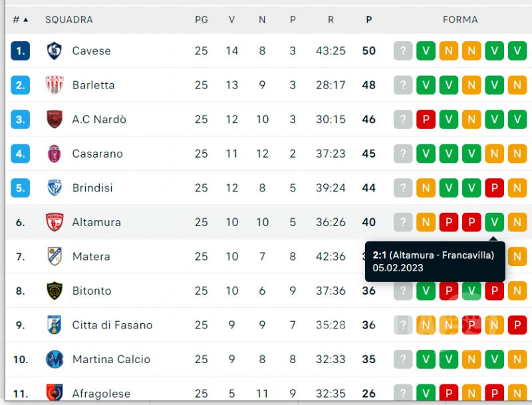Open the Citta di Fasano team link
Image resolution: width=532 pixels, height=405 pixels.
pos(112,325)
